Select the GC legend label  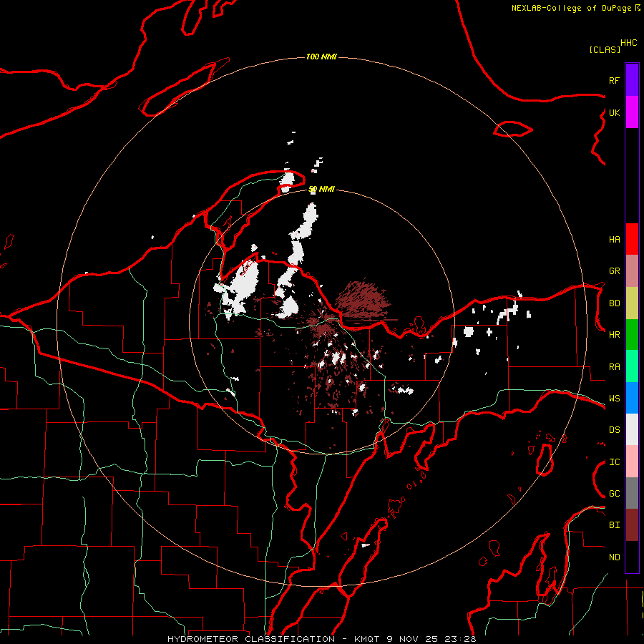click(x=614, y=494)
